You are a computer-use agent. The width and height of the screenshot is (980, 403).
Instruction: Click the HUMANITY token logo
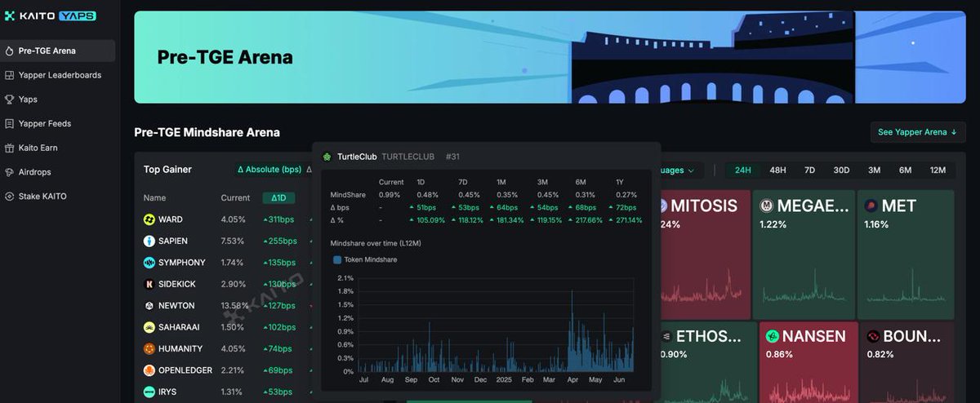coord(149,348)
